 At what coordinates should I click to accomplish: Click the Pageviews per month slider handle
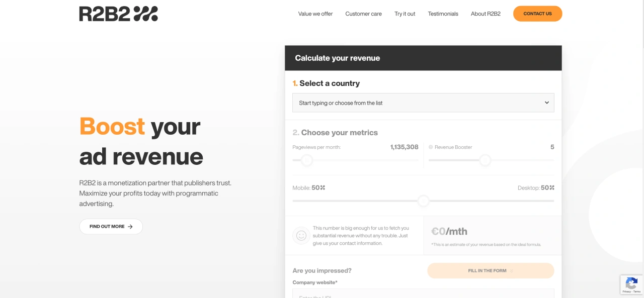pyautogui.click(x=307, y=160)
